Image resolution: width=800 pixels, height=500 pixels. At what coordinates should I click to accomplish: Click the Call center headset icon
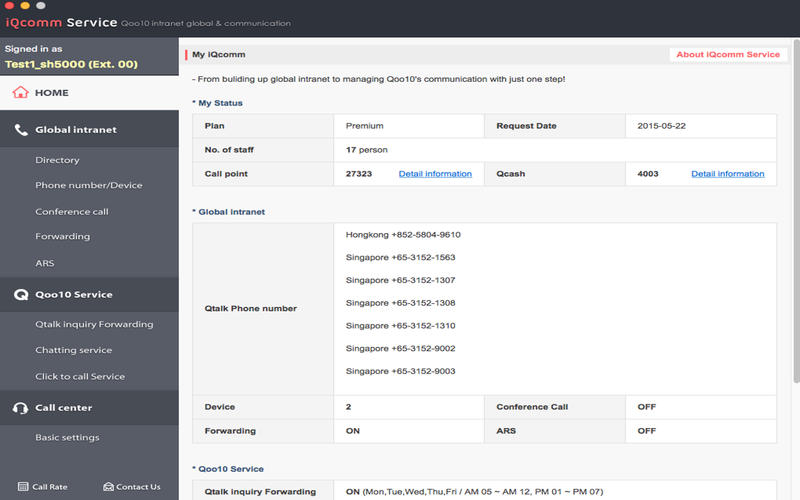(20, 408)
